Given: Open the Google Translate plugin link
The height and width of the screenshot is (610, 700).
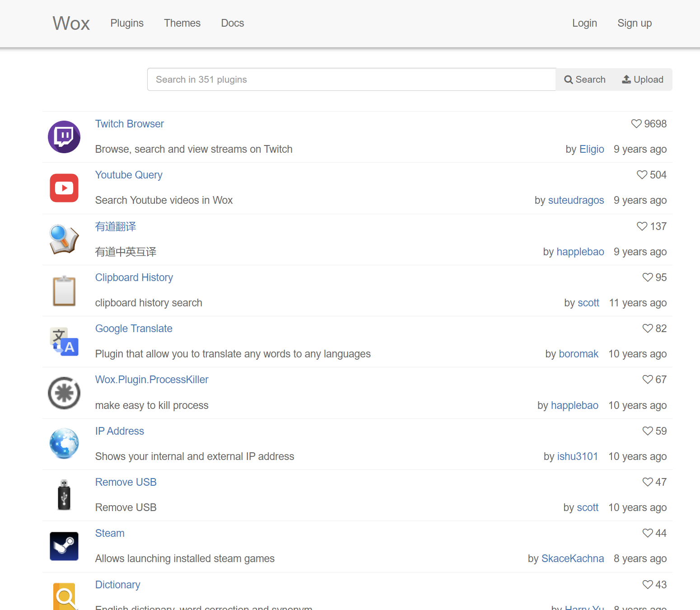Looking at the screenshot, I should tap(134, 328).
